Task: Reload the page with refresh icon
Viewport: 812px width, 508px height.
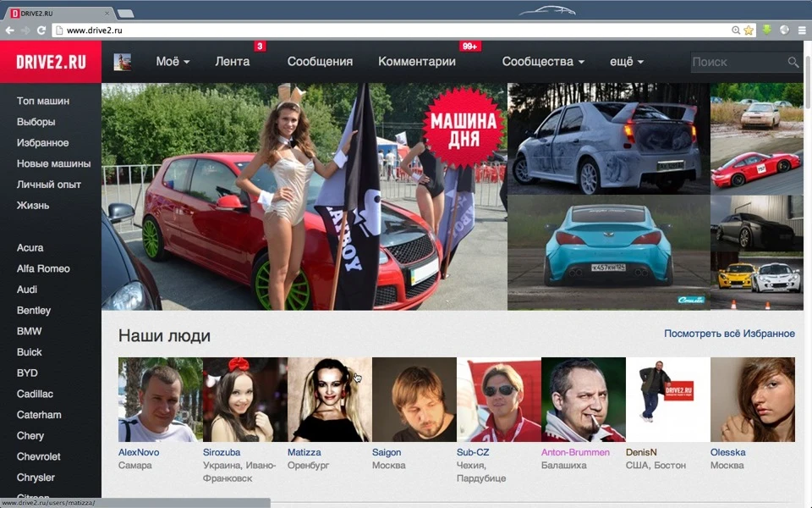Action: [x=41, y=30]
